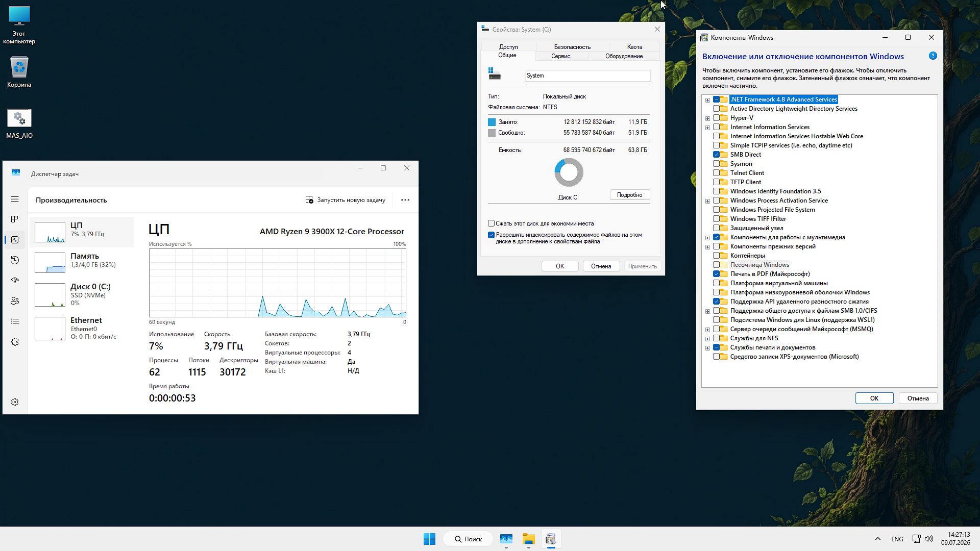This screenshot has height=551, width=980.
Task: Open Task Manager settings gear icon
Action: pyautogui.click(x=15, y=402)
